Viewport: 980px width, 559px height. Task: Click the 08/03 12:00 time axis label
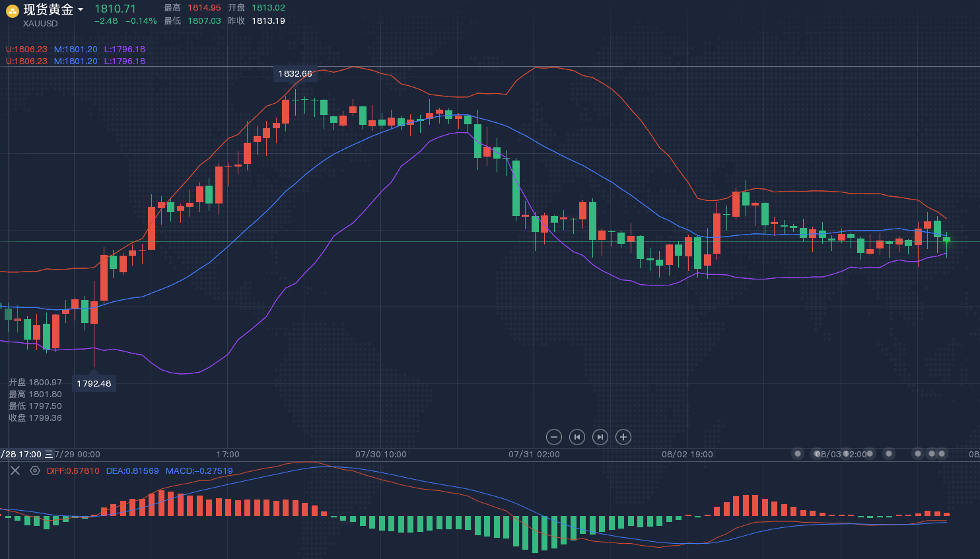pos(841,455)
